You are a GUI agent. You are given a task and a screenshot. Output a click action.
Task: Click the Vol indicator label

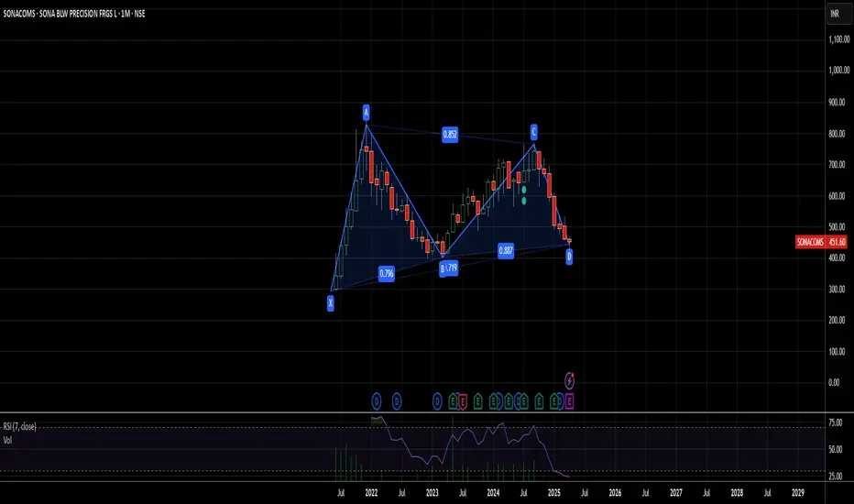pos(7,440)
